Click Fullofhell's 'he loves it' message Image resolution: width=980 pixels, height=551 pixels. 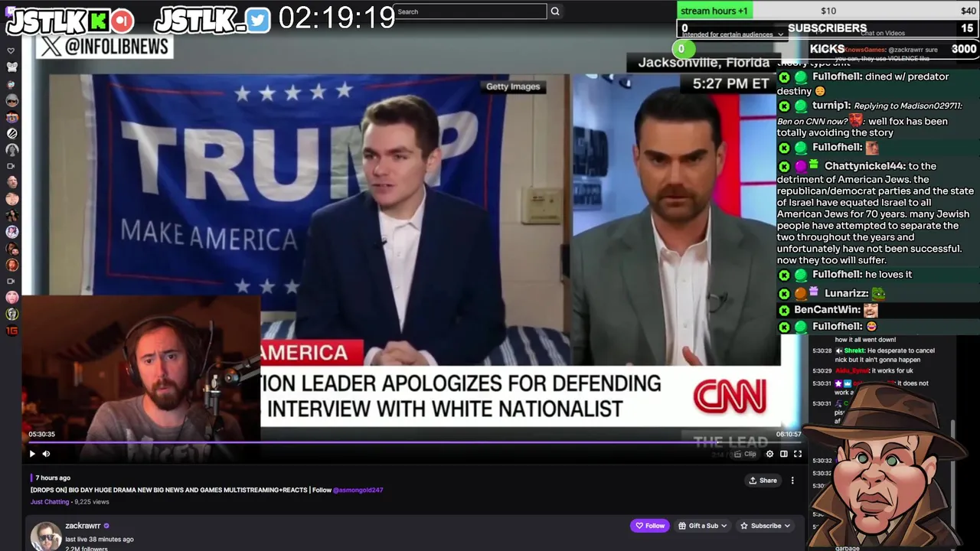[x=889, y=275]
